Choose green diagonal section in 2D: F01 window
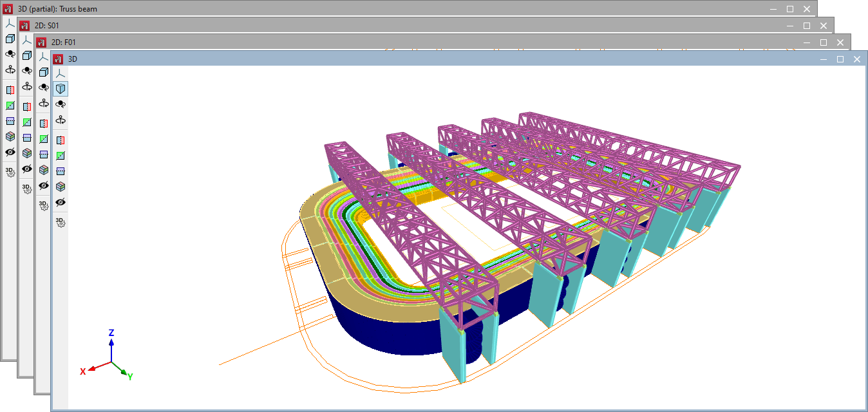 44,138
